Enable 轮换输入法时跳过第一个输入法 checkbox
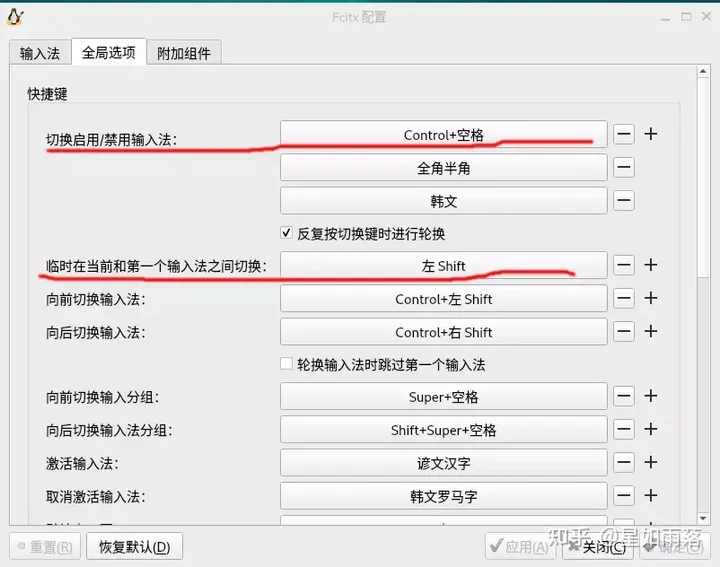Viewport: 720px width, 567px height. [x=286, y=364]
